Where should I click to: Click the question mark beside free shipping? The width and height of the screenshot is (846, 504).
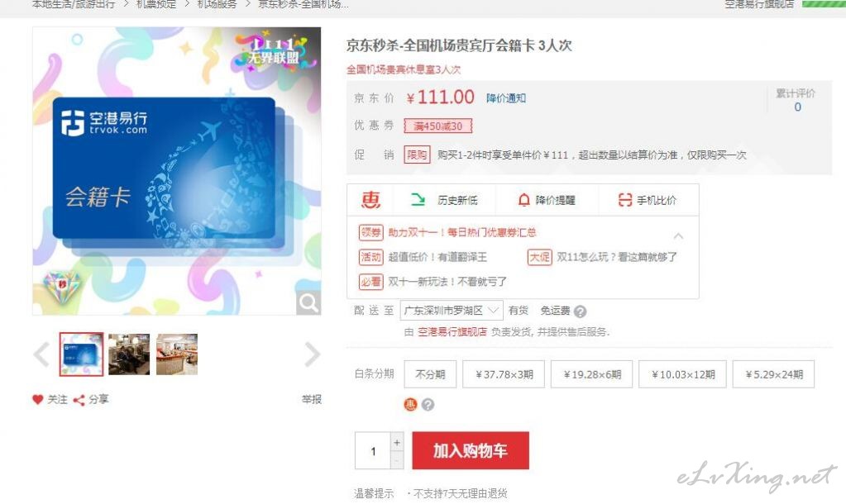click(x=580, y=311)
